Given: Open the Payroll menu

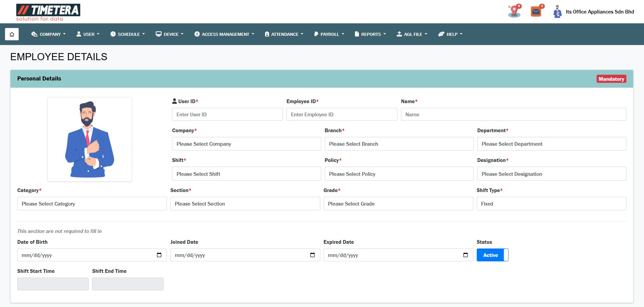Looking at the screenshot, I should [329, 34].
